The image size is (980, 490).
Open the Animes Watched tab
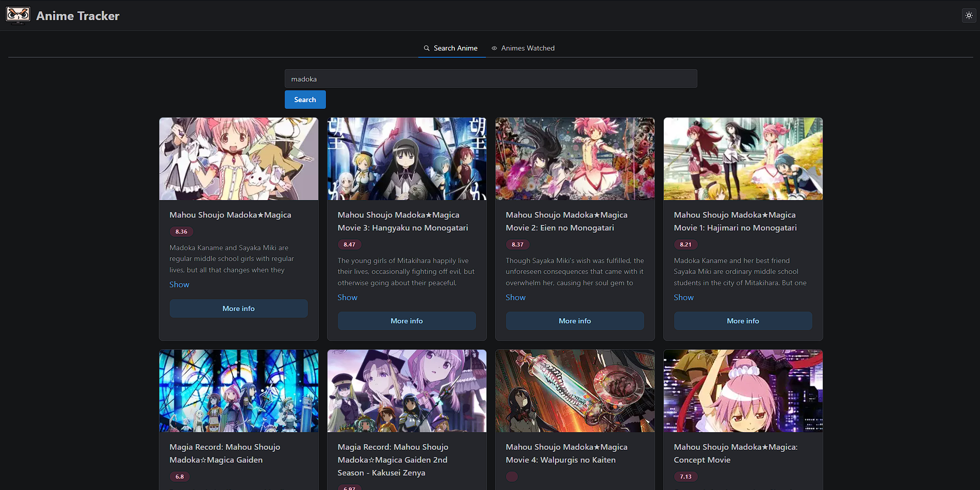click(523, 48)
